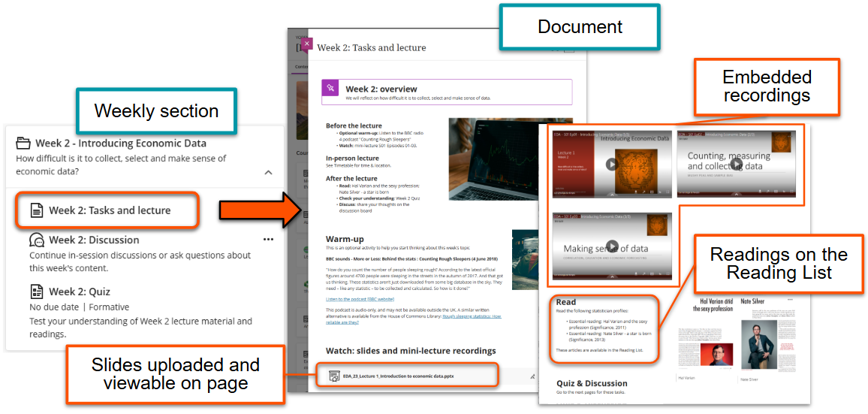The height and width of the screenshot is (414, 868).
Task: Open Week 2: Tasks and lecture document
Action: click(x=110, y=210)
